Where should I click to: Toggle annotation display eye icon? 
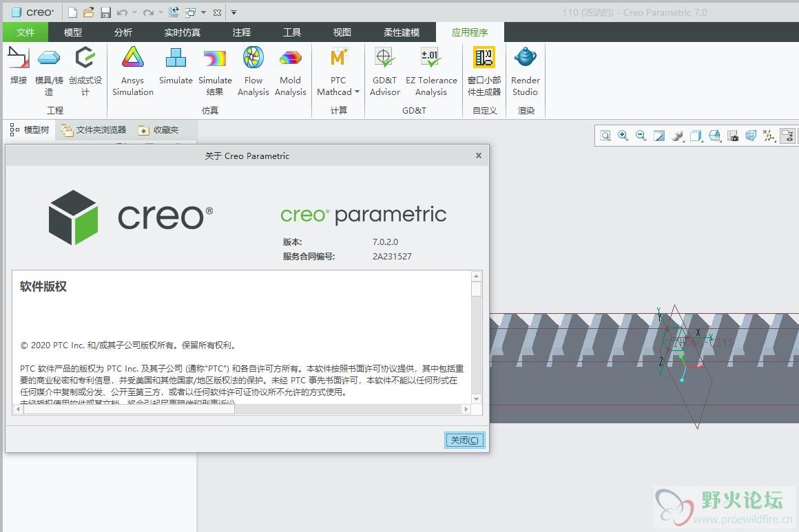[x=788, y=136]
